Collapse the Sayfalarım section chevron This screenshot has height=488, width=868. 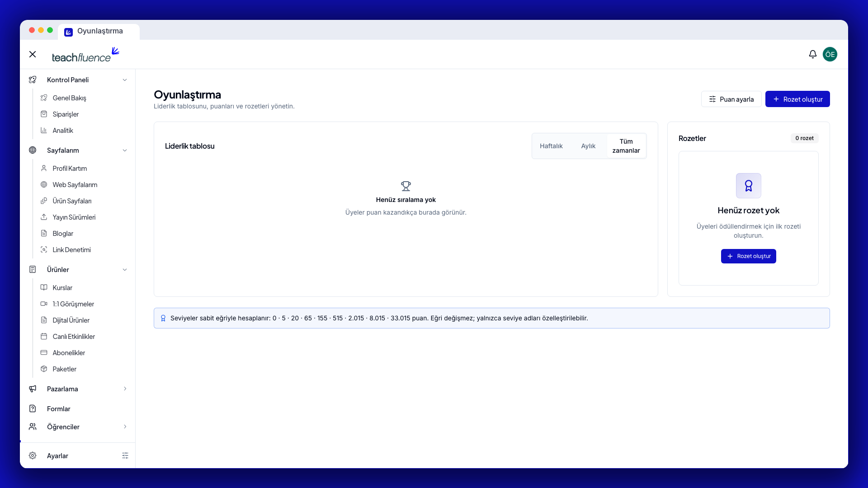click(125, 150)
